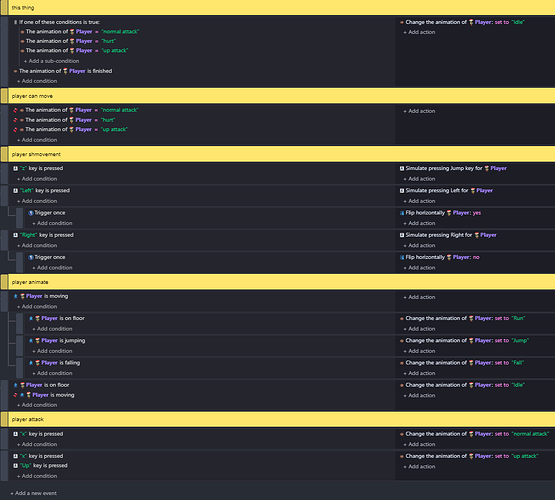The height and width of the screenshot is (500, 555).
Task: Click the "z" key parameter
Action: point(23,168)
